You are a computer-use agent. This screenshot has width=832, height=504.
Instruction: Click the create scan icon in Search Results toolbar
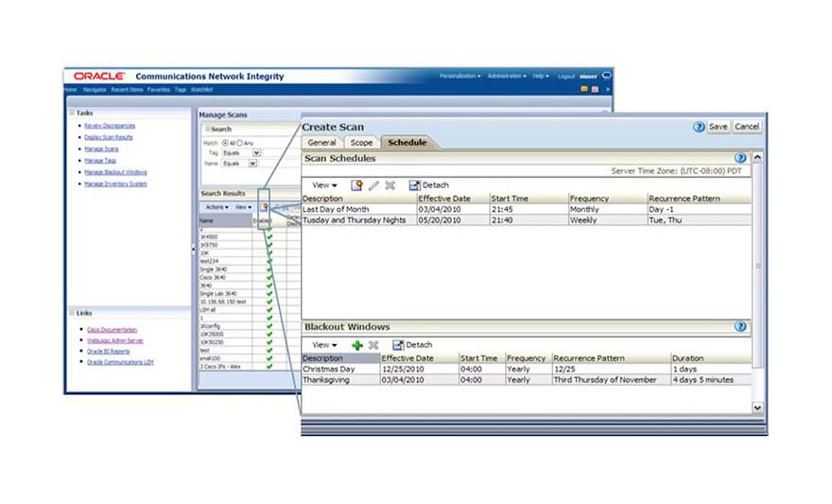[x=264, y=207]
